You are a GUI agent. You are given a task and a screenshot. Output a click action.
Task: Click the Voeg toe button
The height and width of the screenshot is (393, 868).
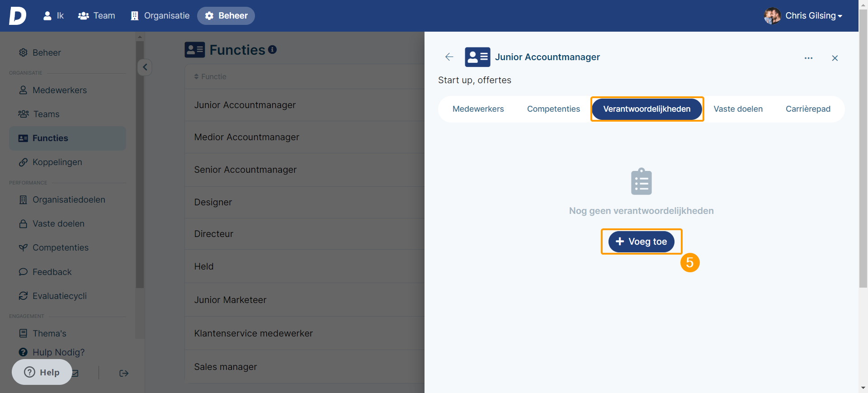pos(641,241)
